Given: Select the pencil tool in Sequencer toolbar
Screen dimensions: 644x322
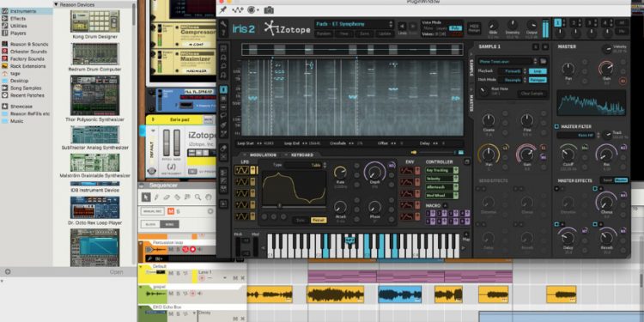Looking at the screenshot, I should click(x=156, y=197).
